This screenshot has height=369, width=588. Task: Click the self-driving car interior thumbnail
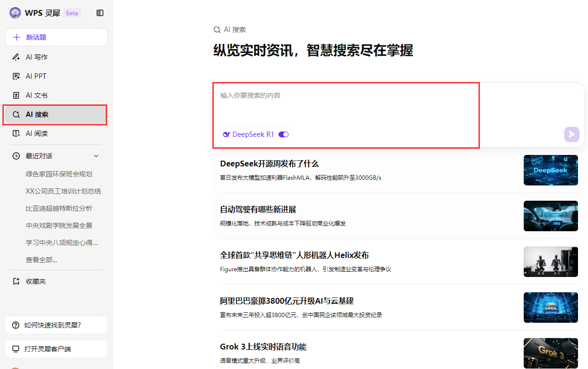551,216
